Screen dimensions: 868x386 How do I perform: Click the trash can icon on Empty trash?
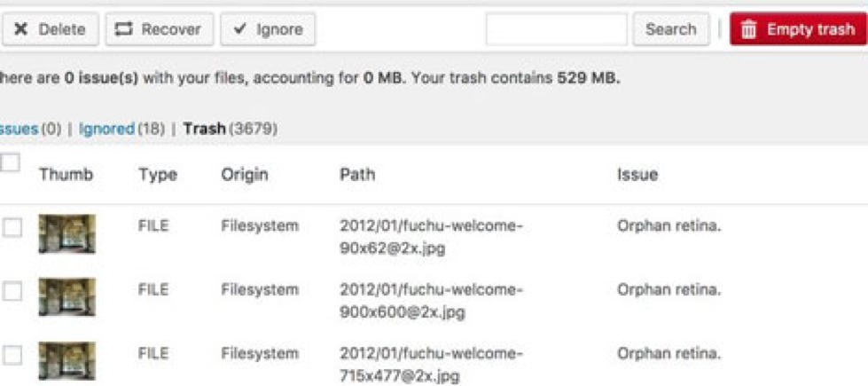click(748, 29)
